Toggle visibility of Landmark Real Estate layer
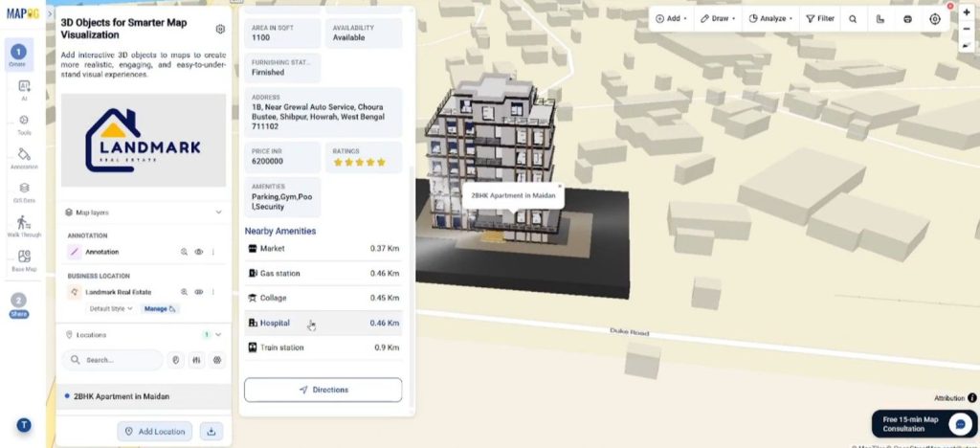Viewport: 980px width, 448px height. click(x=199, y=292)
